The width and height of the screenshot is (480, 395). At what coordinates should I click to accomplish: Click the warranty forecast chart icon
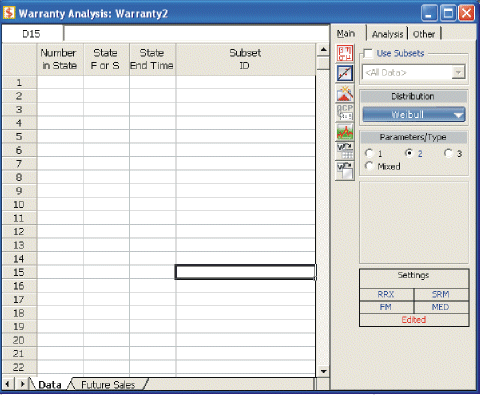pyautogui.click(x=345, y=132)
